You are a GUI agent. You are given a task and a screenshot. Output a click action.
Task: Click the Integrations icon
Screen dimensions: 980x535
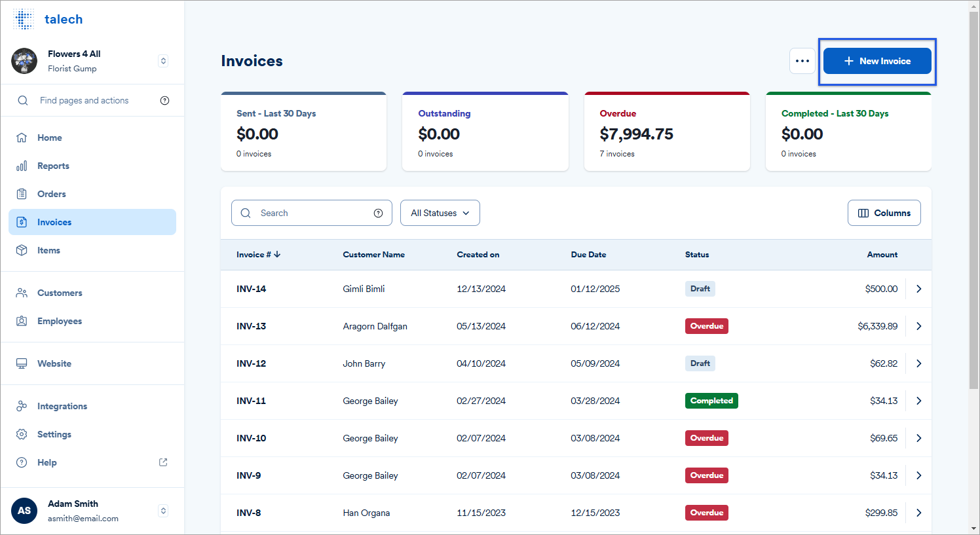point(22,406)
